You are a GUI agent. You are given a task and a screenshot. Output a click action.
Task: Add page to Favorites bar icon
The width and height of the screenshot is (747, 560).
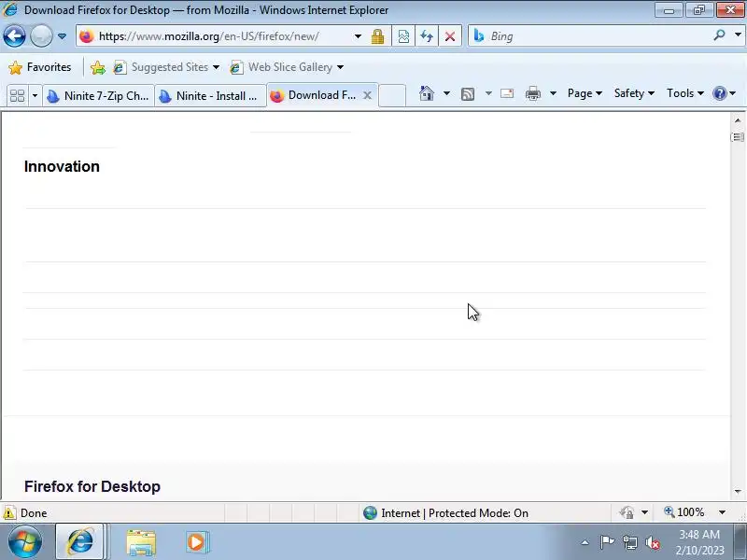98,67
